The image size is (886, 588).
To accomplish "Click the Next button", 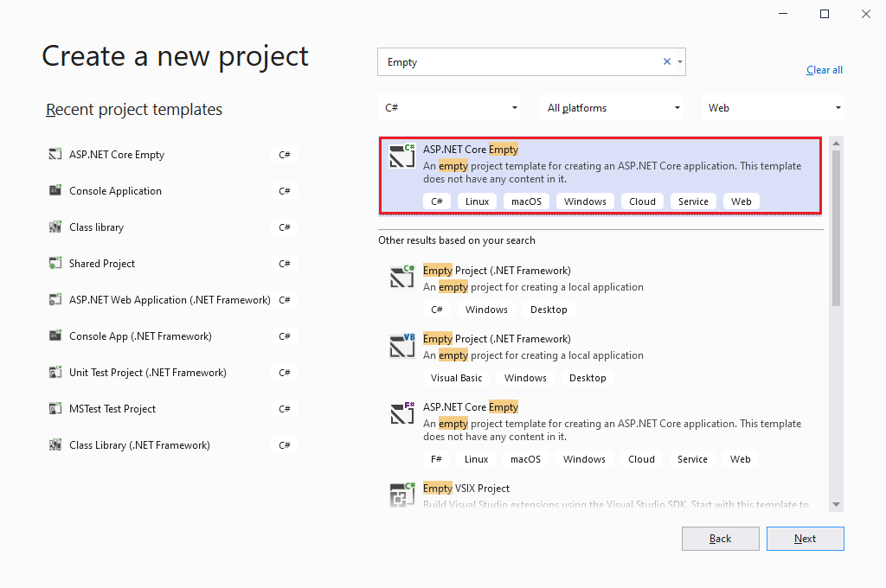I will [805, 538].
